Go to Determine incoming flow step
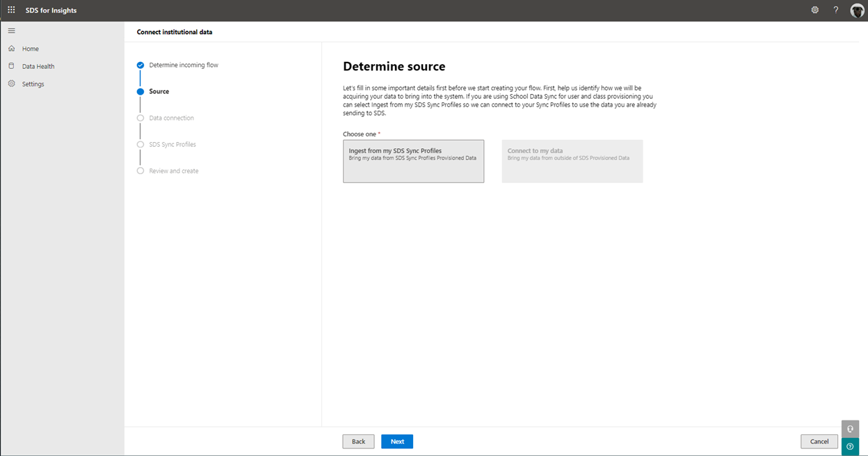This screenshot has height=456, width=868. [184, 65]
